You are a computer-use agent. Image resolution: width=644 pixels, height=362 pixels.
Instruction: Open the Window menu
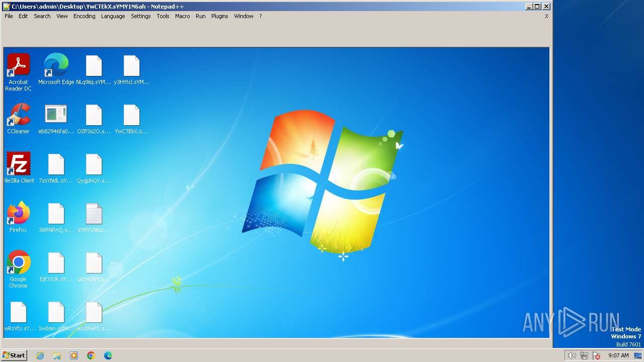244,16
